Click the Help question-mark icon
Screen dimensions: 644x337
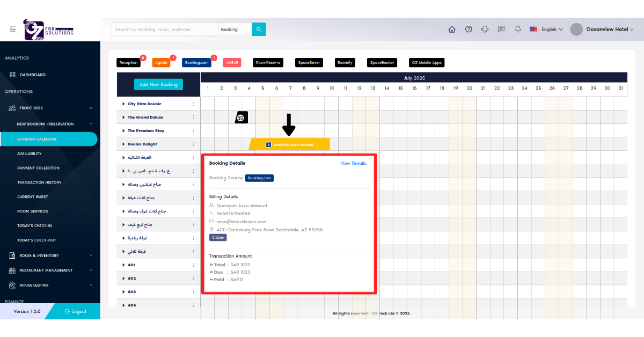point(469,29)
